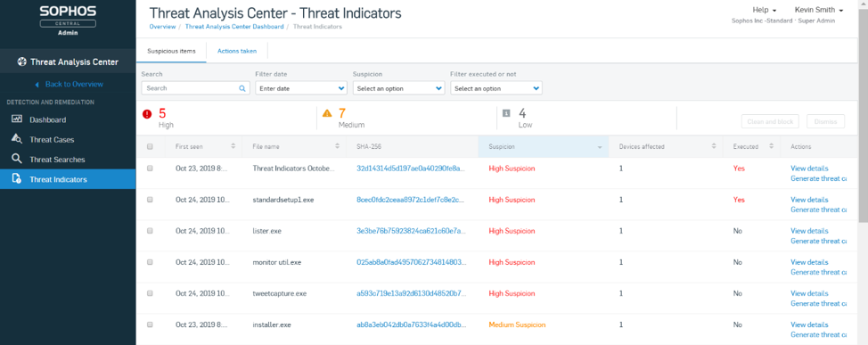Open the Help dropdown menu
The width and height of the screenshot is (868, 345).
765,10
